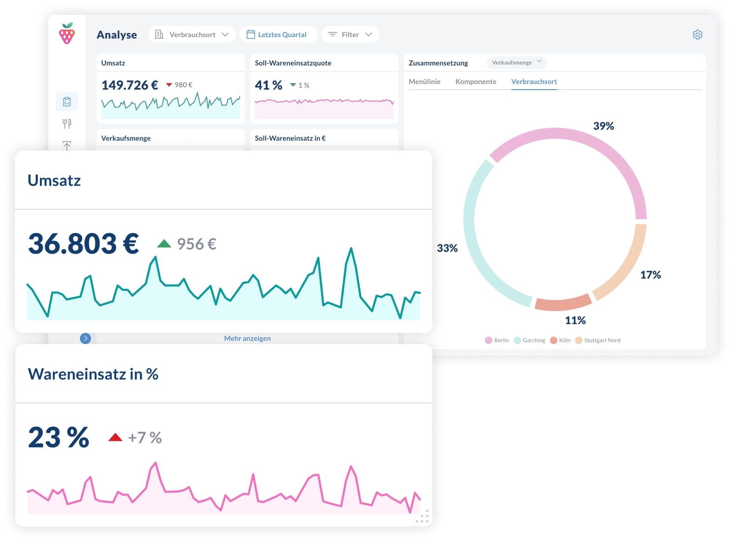This screenshot has height=560, width=732.
Task: Toggle the Berlin legend entry
Action: pyautogui.click(x=497, y=340)
